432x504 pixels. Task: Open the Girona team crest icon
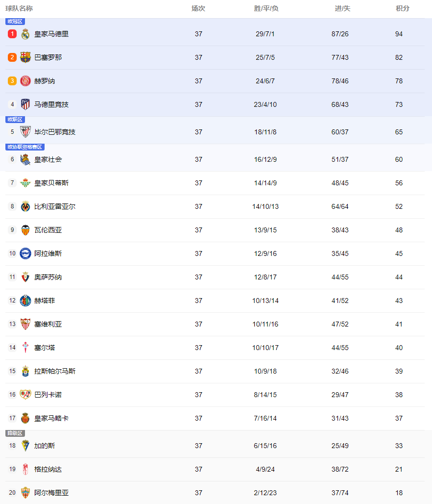(x=25, y=81)
